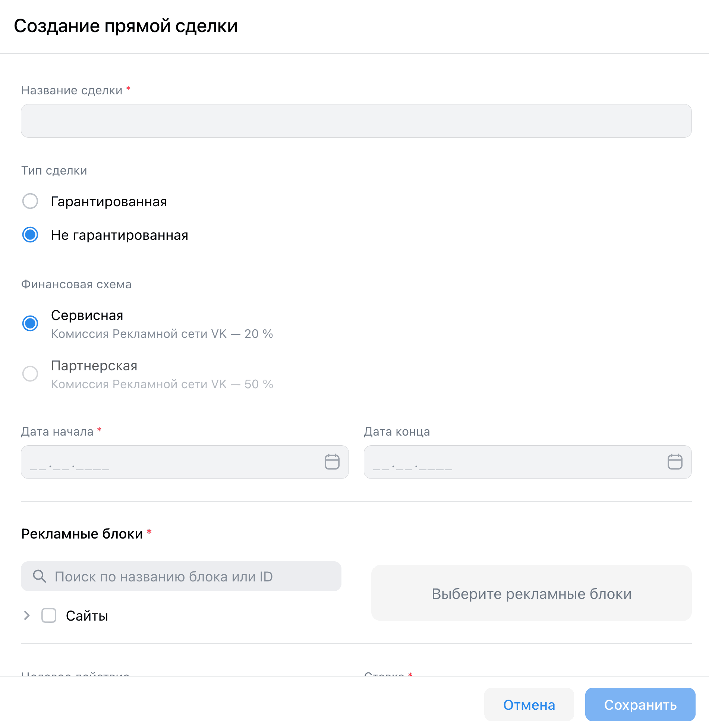Viewport: 709px width, 728px height.
Task: Click into the Дата конца date input
Action: point(511,462)
